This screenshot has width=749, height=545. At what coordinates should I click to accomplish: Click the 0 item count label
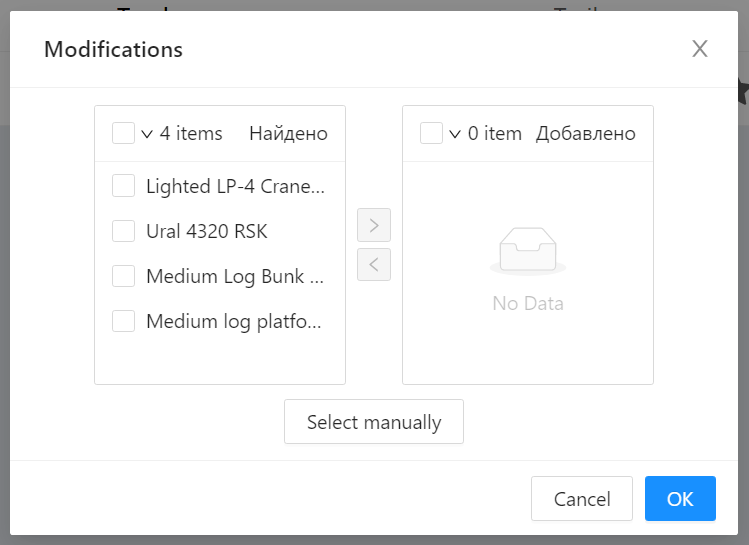(495, 133)
